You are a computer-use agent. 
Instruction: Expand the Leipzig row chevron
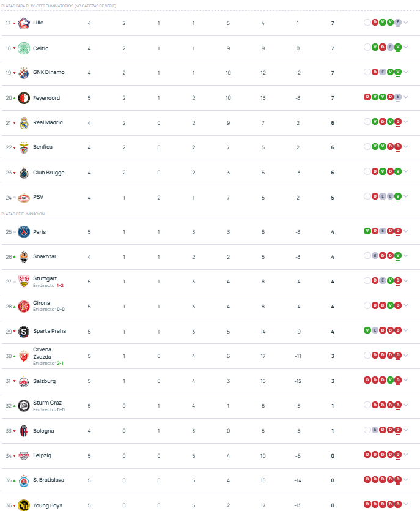click(x=406, y=455)
